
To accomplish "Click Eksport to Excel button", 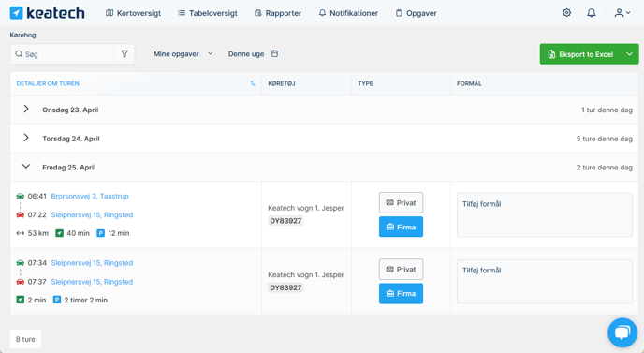I will tap(580, 54).
